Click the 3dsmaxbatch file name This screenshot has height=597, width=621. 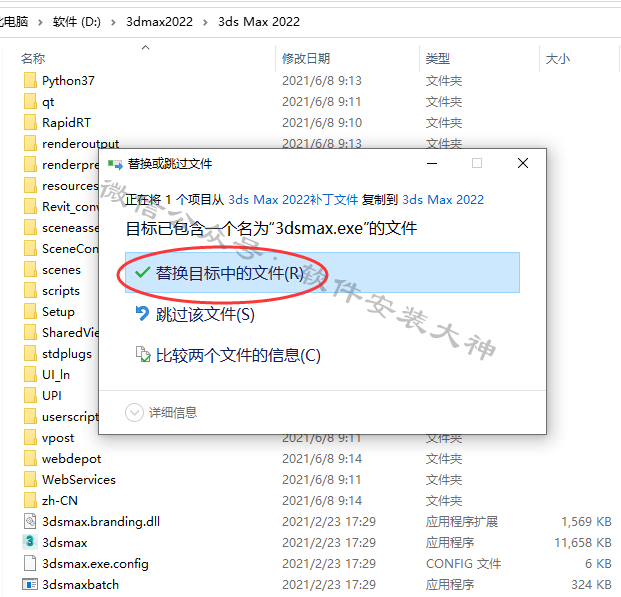tap(80, 584)
